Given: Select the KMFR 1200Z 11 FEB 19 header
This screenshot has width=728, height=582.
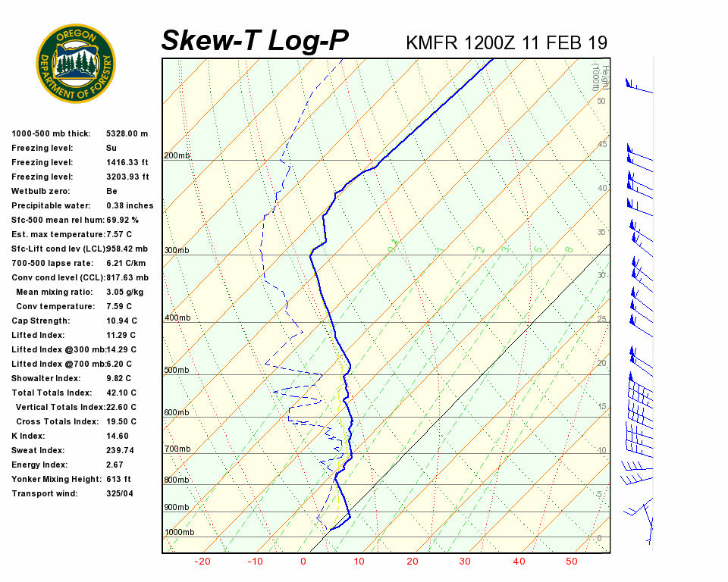Looking at the screenshot, I should (x=507, y=43).
